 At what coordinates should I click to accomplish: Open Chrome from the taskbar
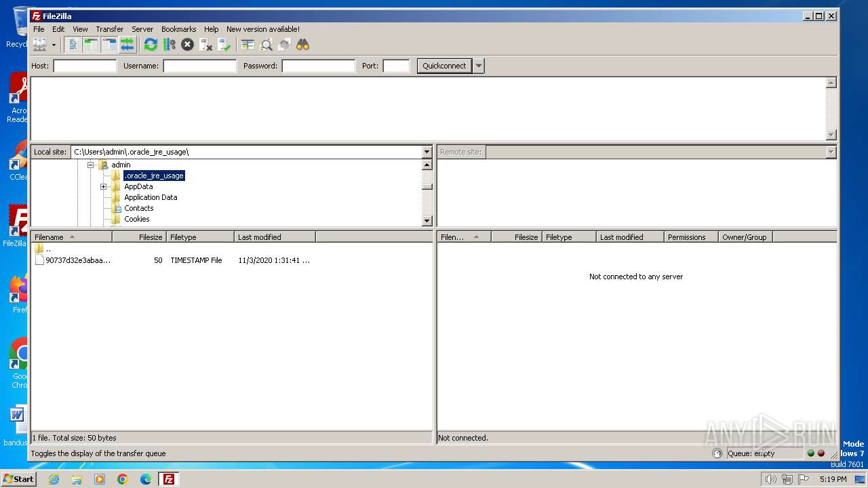pos(123,479)
